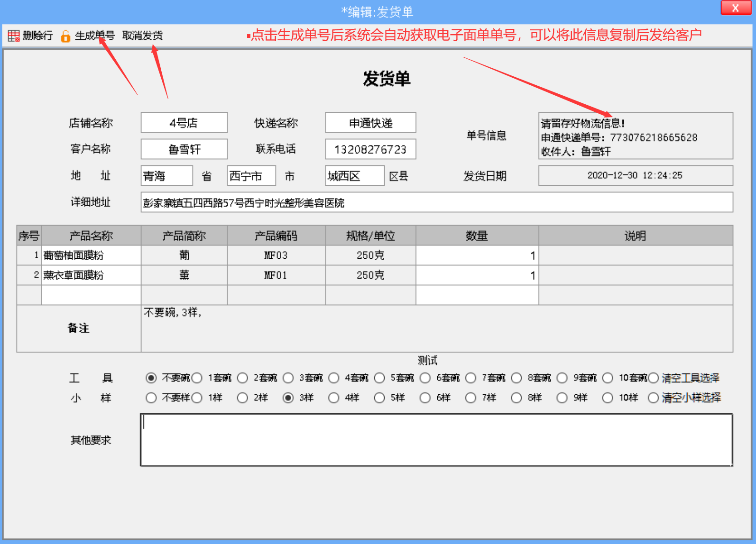Click the delete row table icon
This screenshot has height=544, width=756.
[x=13, y=36]
